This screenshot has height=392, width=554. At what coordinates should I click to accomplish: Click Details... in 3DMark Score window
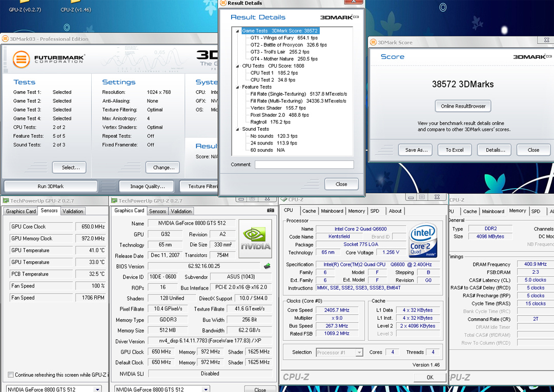coord(495,150)
